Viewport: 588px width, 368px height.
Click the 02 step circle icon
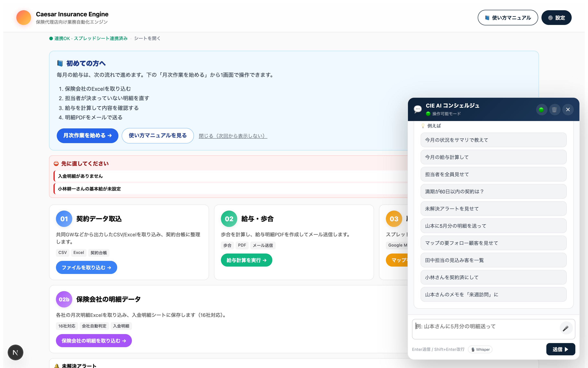click(x=229, y=219)
